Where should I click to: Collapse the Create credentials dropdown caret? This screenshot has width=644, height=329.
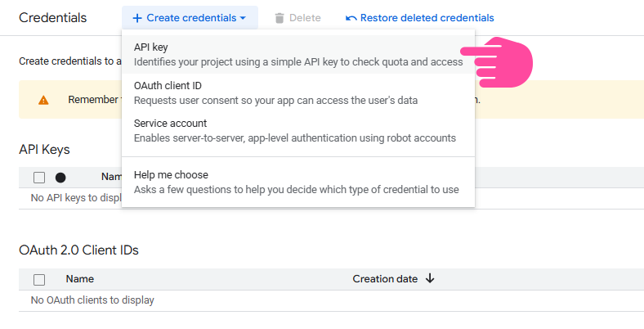(243, 18)
